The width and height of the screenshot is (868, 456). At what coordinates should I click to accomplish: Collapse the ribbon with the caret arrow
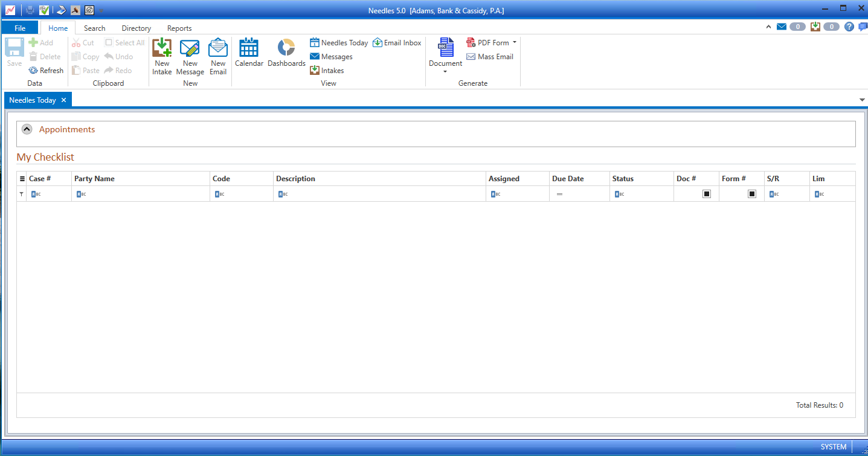tap(768, 27)
